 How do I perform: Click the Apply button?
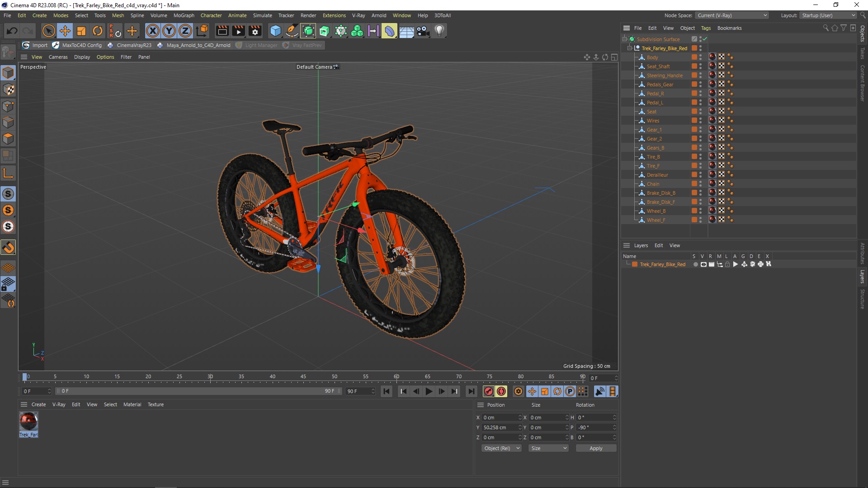595,448
